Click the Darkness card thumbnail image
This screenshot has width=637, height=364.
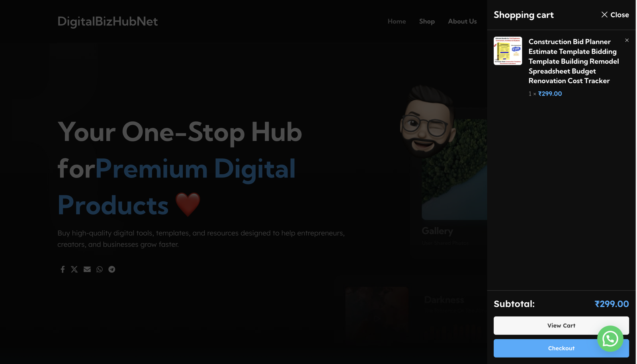click(x=377, y=314)
